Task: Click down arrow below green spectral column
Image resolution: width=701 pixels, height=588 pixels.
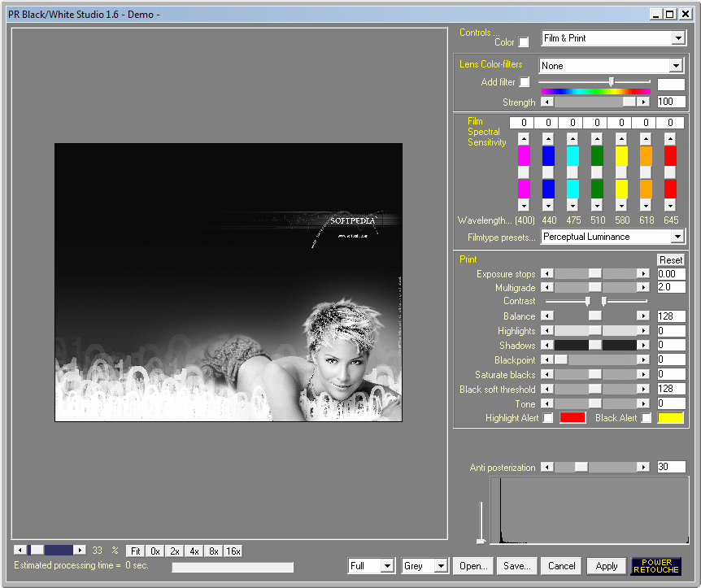Action: tap(597, 205)
